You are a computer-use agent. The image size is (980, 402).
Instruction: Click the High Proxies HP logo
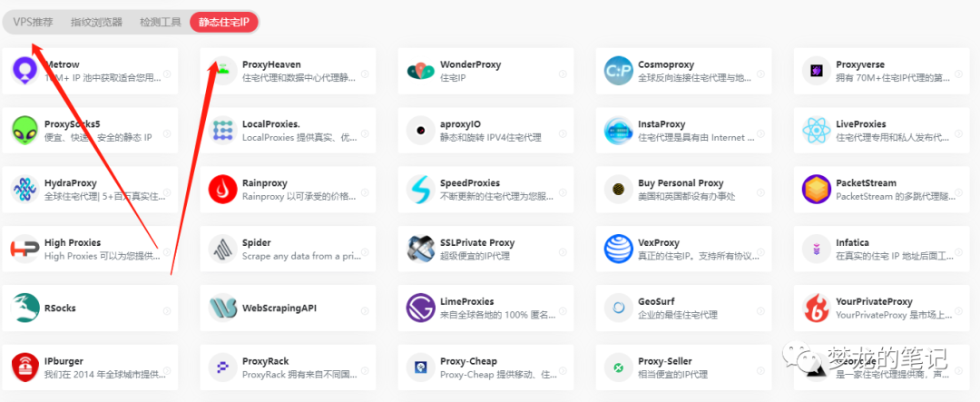coord(25,249)
